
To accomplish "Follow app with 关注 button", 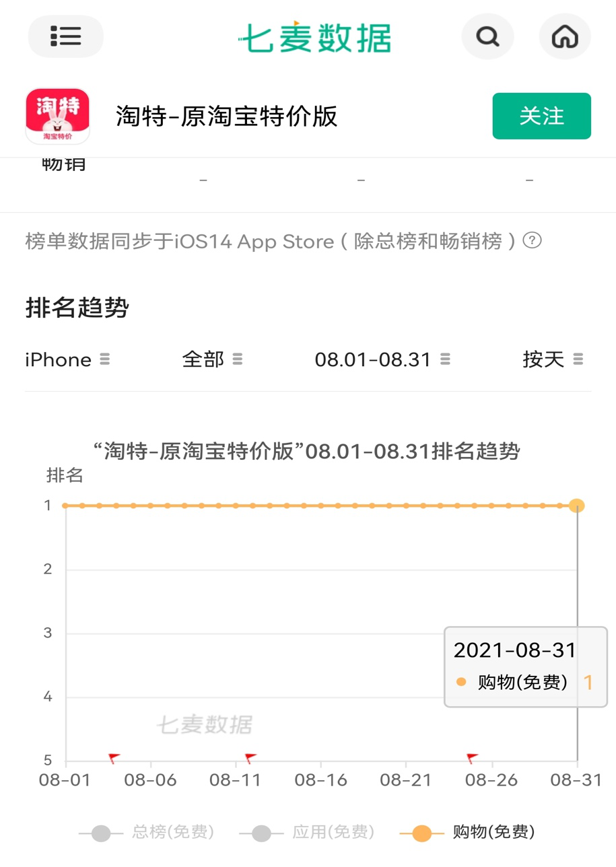I will point(541,116).
